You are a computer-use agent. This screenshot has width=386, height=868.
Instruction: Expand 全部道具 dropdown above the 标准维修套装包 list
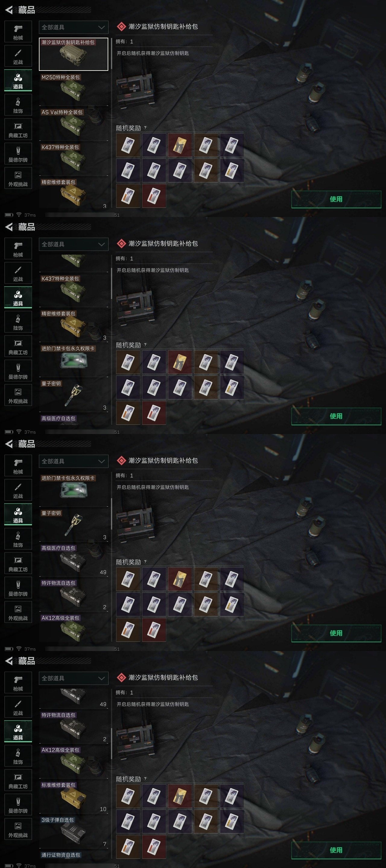[x=74, y=678]
